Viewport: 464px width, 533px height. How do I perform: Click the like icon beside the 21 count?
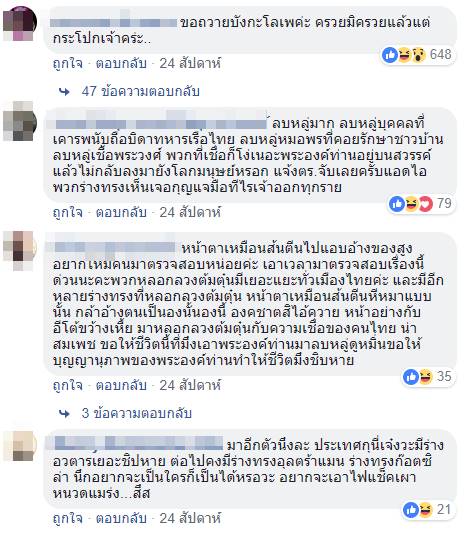point(411,510)
